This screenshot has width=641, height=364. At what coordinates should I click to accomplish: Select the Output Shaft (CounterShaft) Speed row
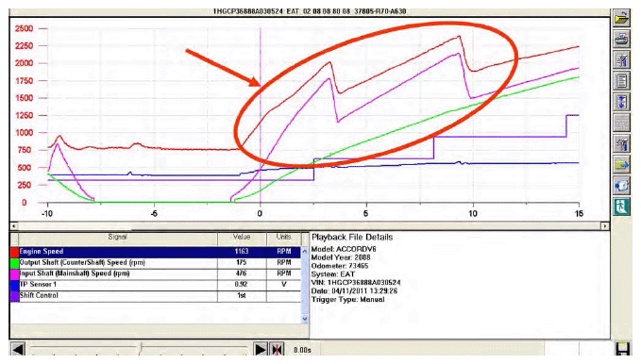click(x=156, y=263)
